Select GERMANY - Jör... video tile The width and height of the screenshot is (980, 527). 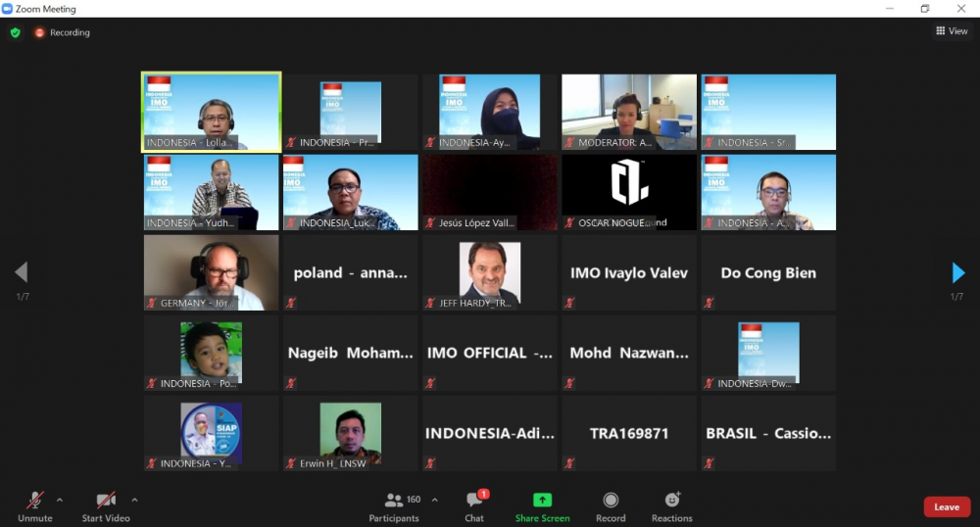[212, 273]
